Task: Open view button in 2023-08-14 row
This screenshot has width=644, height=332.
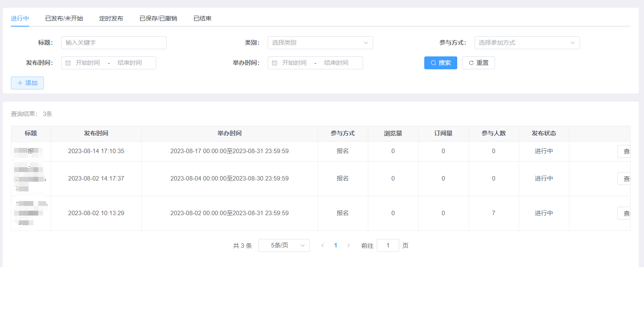Action: (624, 151)
